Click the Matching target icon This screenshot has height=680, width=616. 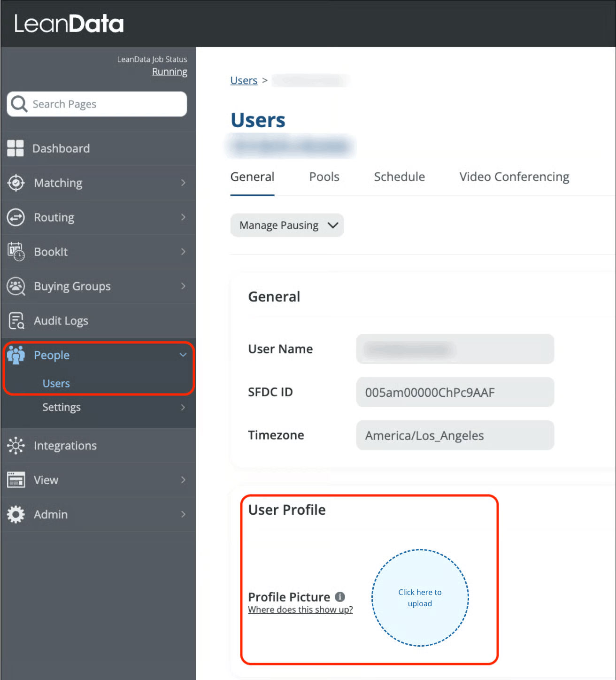coord(16,183)
